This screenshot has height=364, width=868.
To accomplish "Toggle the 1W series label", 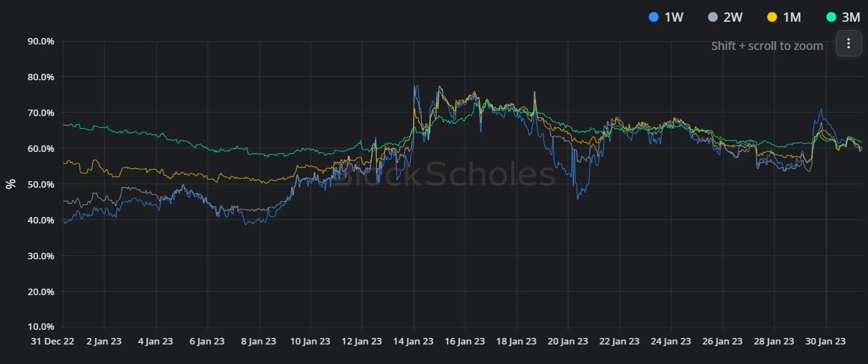I will point(674,17).
